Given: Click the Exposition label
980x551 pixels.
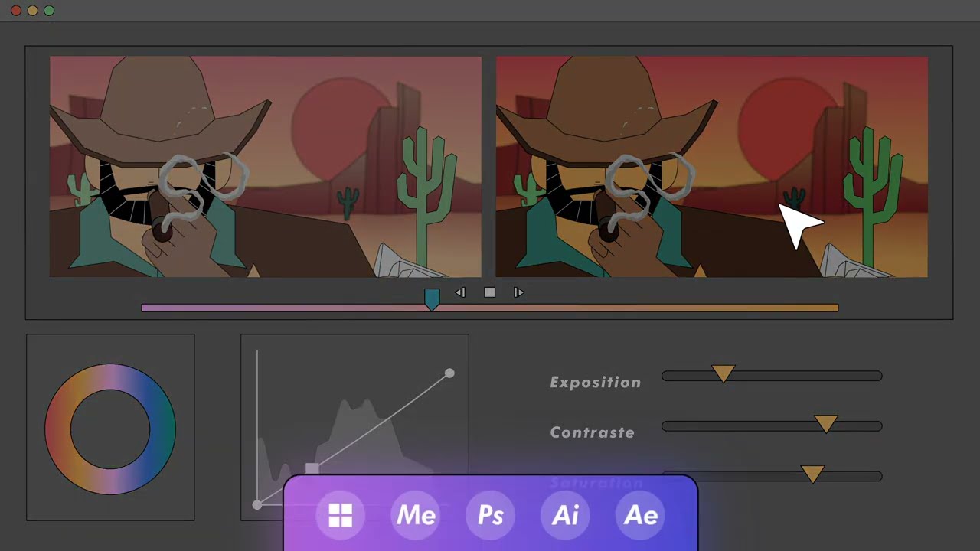Looking at the screenshot, I should 596,382.
